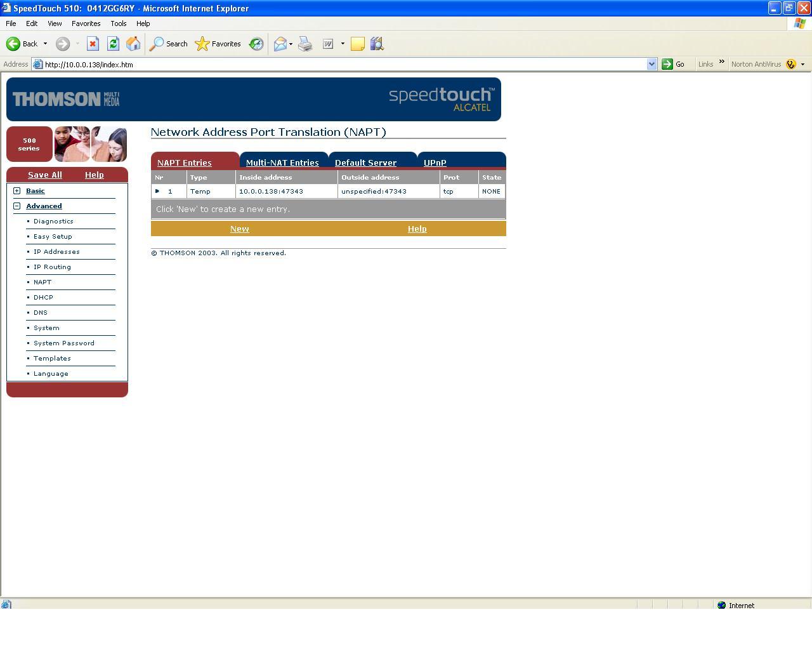This screenshot has width=812, height=650.
Task: Click the Stop loading icon
Action: pyautogui.click(x=93, y=44)
